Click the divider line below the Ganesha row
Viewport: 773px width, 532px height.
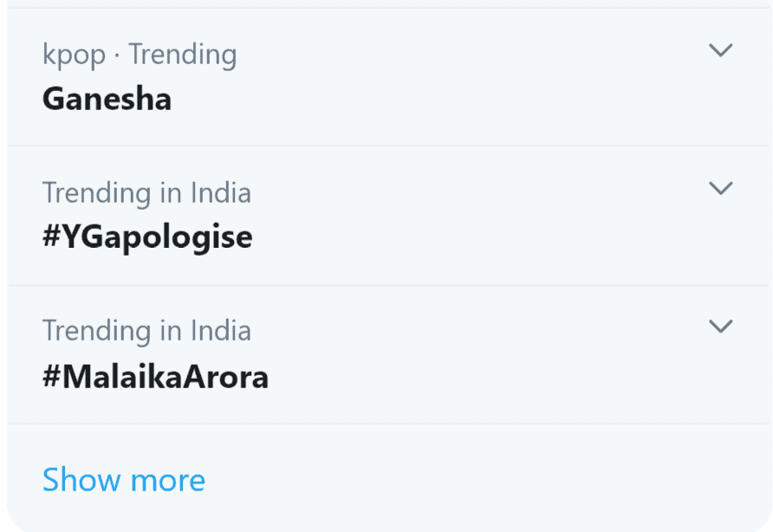pyautogui.click(x=390, y=146)
